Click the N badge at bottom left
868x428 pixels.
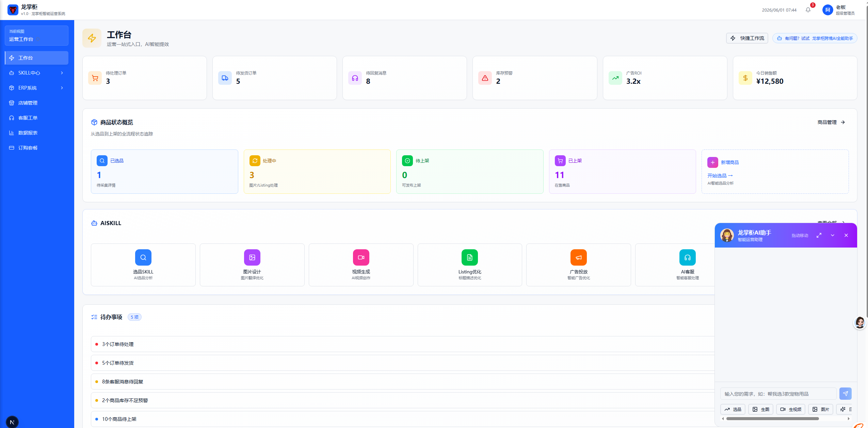(12, 422)
